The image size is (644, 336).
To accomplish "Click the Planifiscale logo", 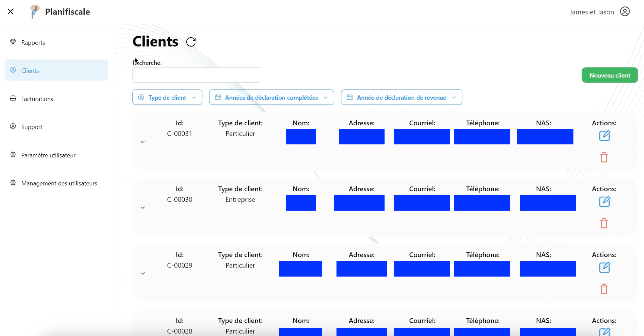I will tap(35, 11).
